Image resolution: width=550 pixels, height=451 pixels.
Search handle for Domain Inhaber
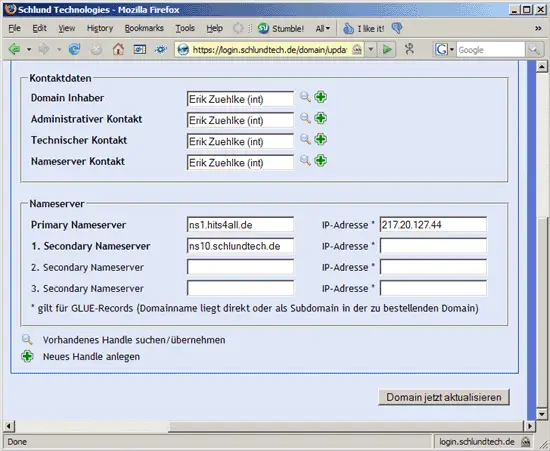click(x=305, y=97)
